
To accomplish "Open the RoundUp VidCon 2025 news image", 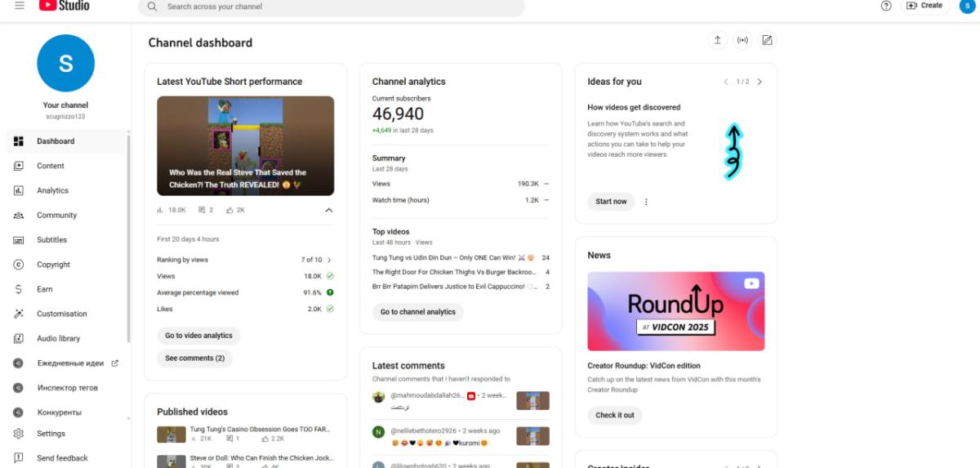I will click(x=676, y=311).
